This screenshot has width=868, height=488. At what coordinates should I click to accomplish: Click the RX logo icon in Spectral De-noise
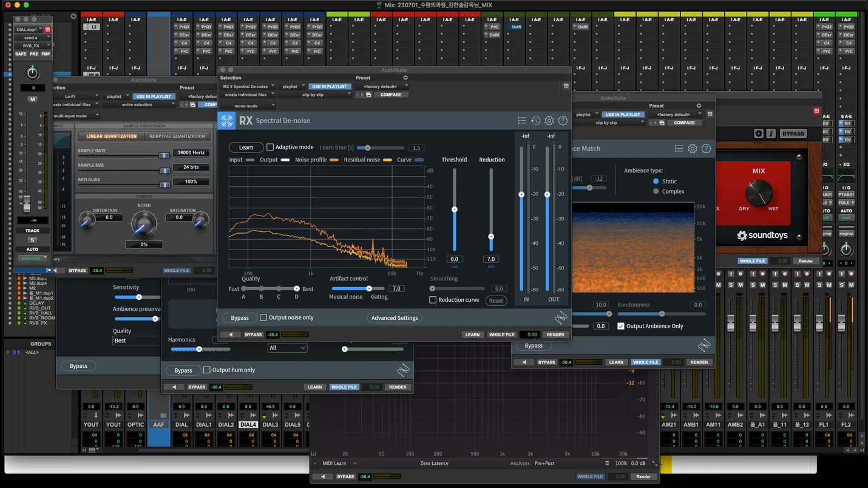227,120
